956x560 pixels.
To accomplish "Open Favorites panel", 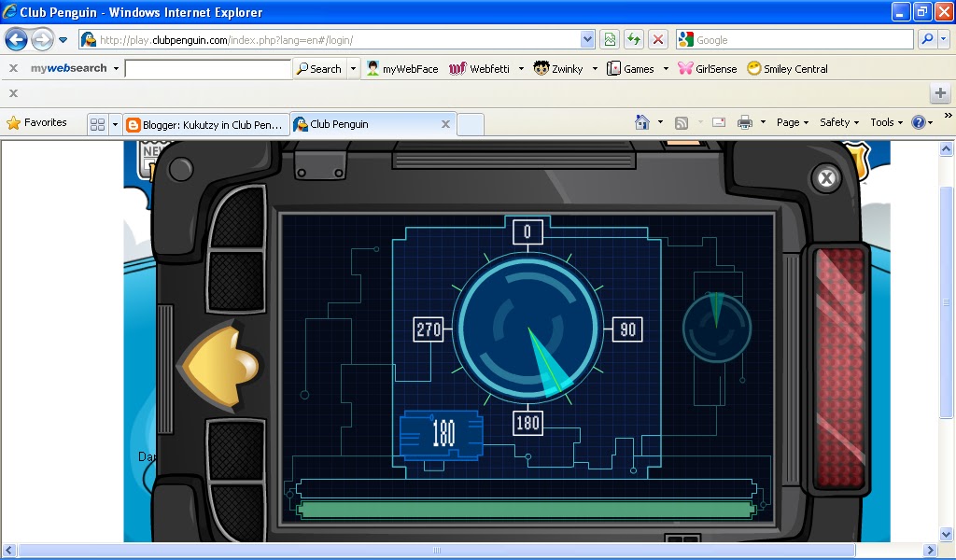I will pos(36,123).
